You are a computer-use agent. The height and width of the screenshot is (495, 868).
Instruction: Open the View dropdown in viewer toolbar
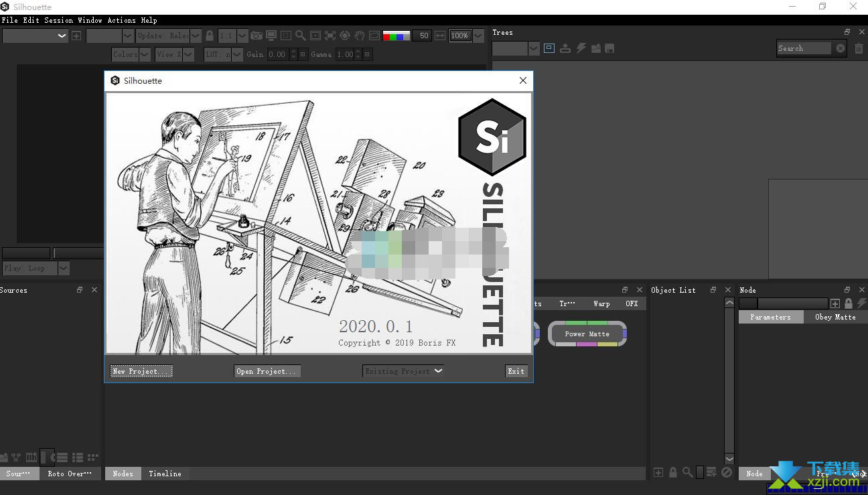pos(174,54)
